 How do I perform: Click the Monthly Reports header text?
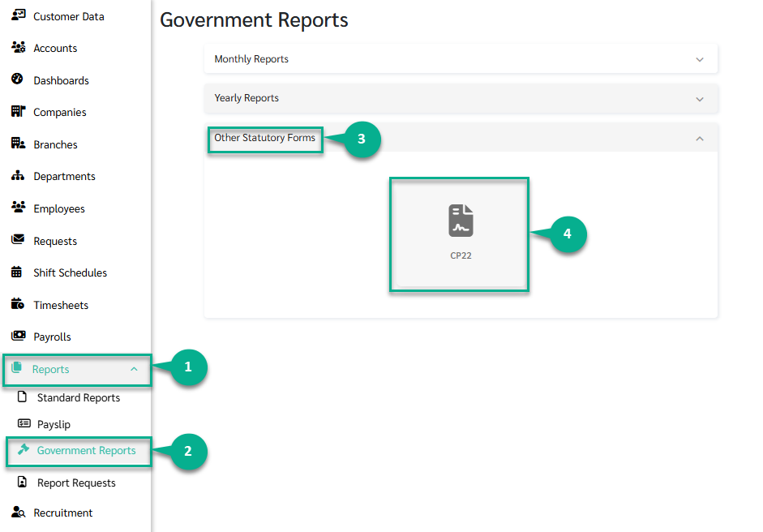[251, 59]
